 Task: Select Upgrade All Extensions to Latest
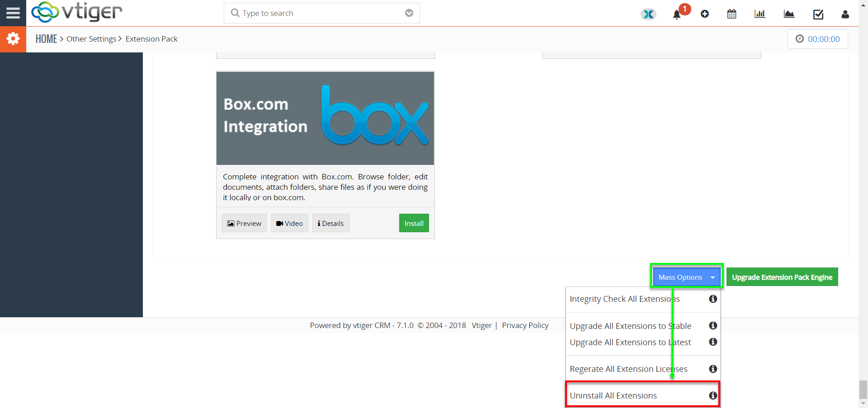click(630, 342)
